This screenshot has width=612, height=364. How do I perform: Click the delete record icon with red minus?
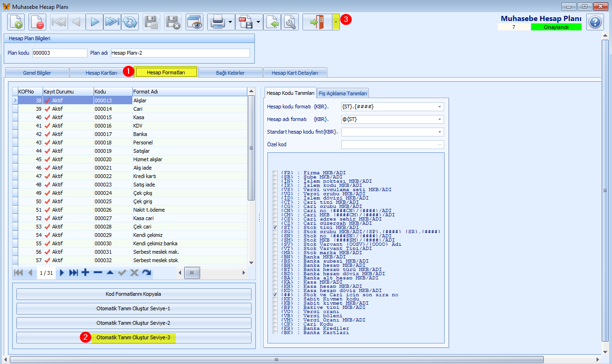[x=37, y=22]
